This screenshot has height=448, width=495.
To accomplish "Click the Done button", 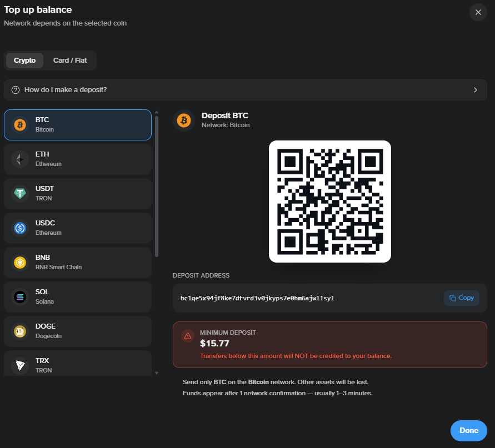I will 468,431.
